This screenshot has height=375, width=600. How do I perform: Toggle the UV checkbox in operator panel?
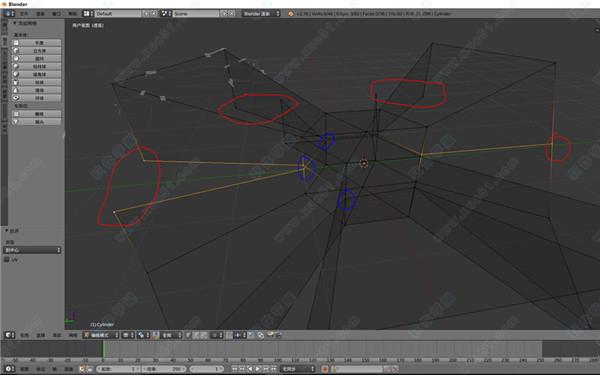point(7,259)
